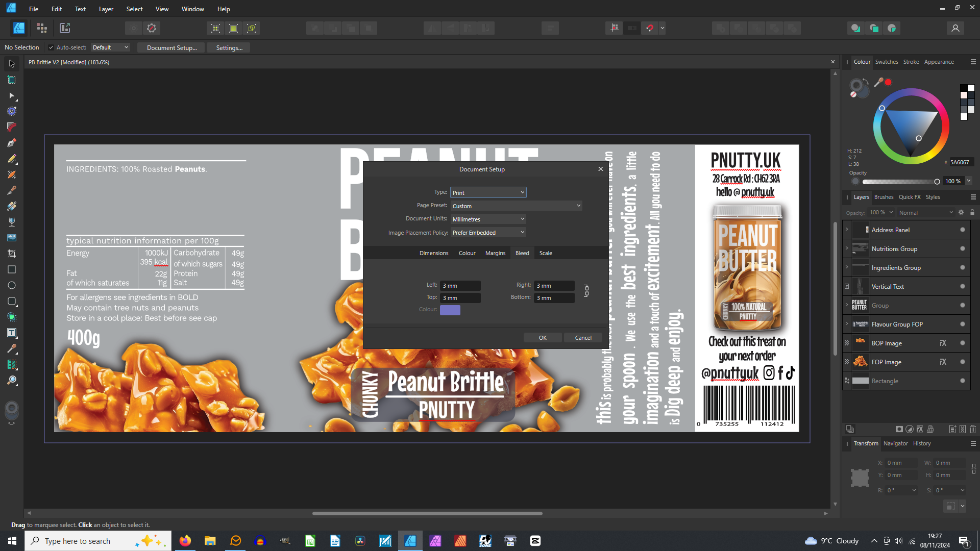Select the Rounded Rectangle tool
This screenshot has width=980, height=551.
pos(12,301)
